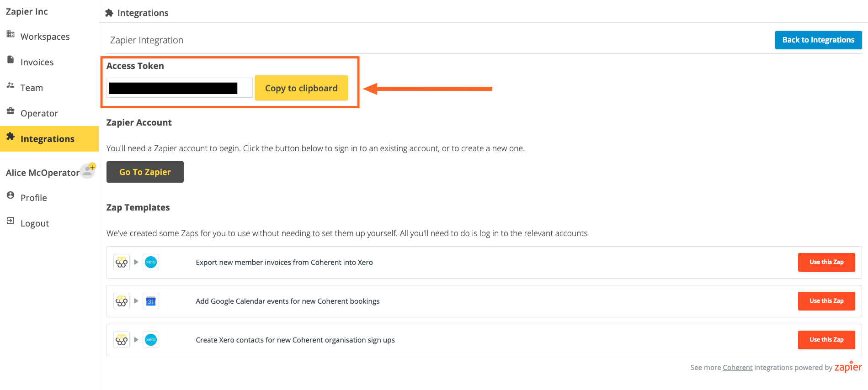Screen dimensions: 868x390
Task: Click the Workspaces building icon in sidebar
Action: pos(11,34)
